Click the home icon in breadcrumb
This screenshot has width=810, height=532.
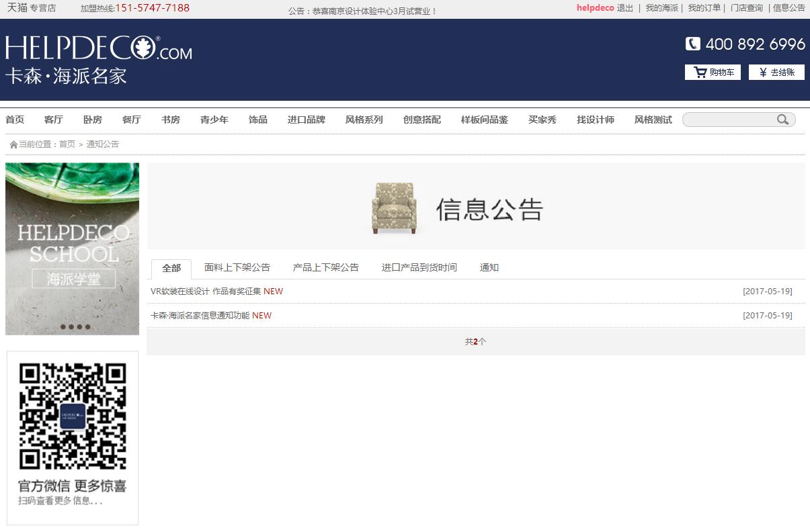click(13, 144)
